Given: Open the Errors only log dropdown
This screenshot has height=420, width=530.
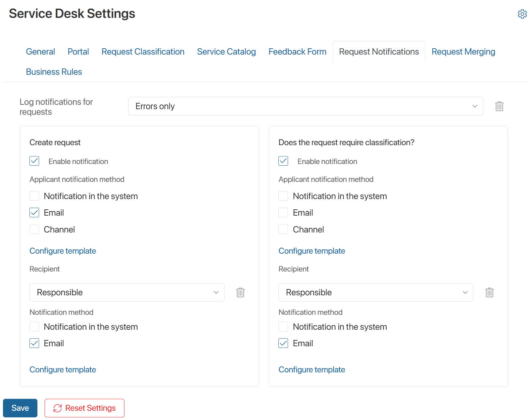Looking at the screenshot, I should point(306,106).
